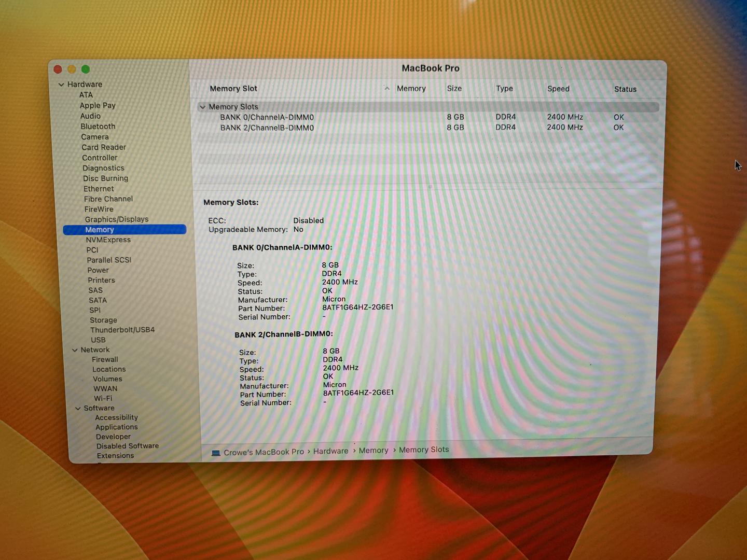Open Storage in the sidebar
Screen dimensions: 747x560
(103, 320)
